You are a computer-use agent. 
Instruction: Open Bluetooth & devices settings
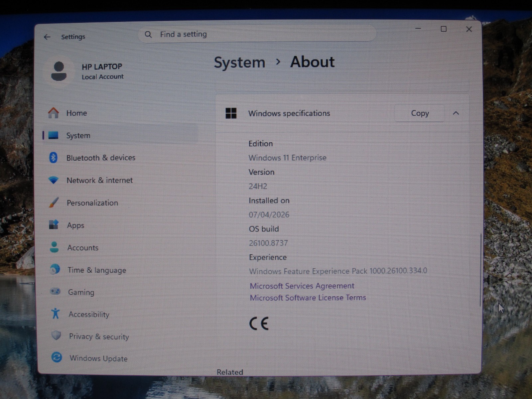tap(120, 158)
